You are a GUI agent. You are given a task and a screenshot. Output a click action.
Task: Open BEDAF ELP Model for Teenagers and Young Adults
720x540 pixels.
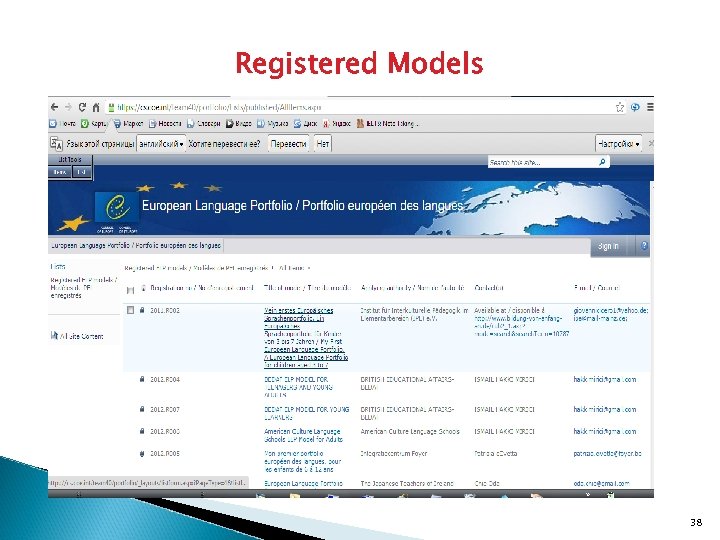(x=298, y=387)
